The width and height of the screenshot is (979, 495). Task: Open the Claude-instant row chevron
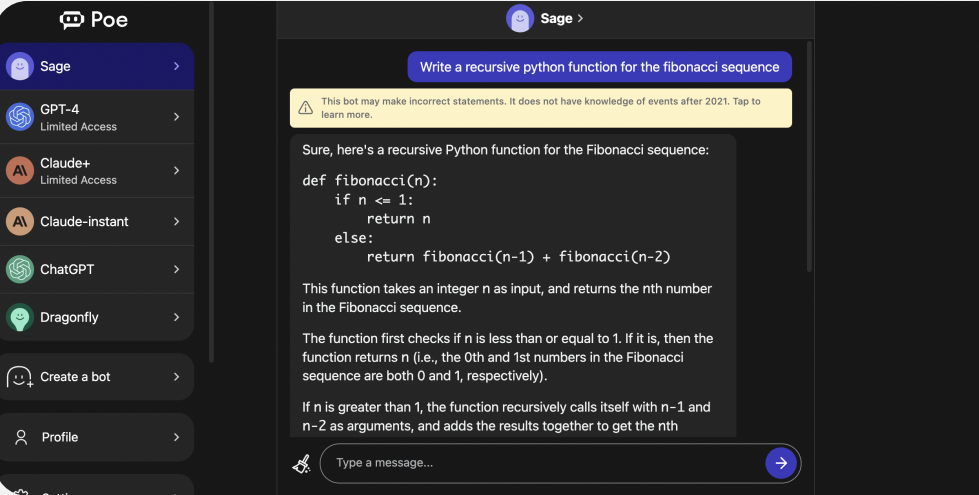pyautogui.click(x=177, y=222)
